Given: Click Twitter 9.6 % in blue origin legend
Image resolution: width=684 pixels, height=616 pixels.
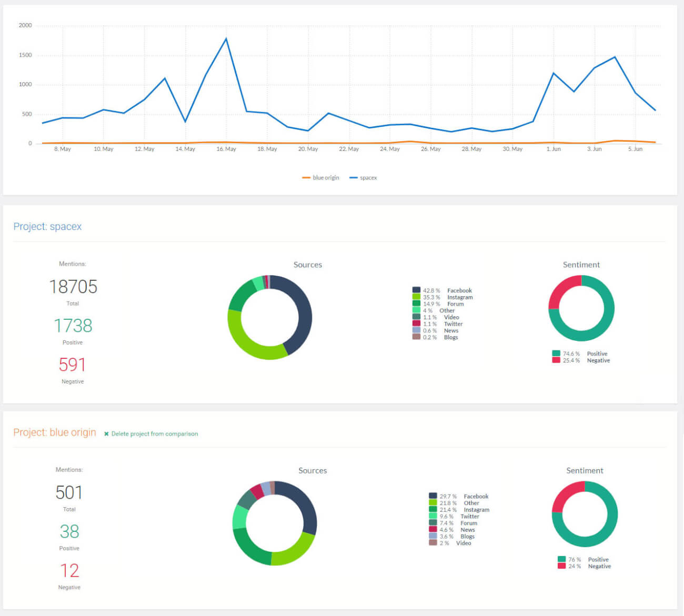Looking at the screenshot, I should pos(455,517).
